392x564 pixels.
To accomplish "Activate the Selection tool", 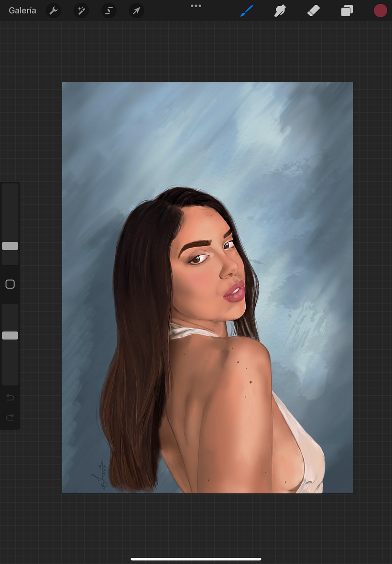I will (109, 11).
